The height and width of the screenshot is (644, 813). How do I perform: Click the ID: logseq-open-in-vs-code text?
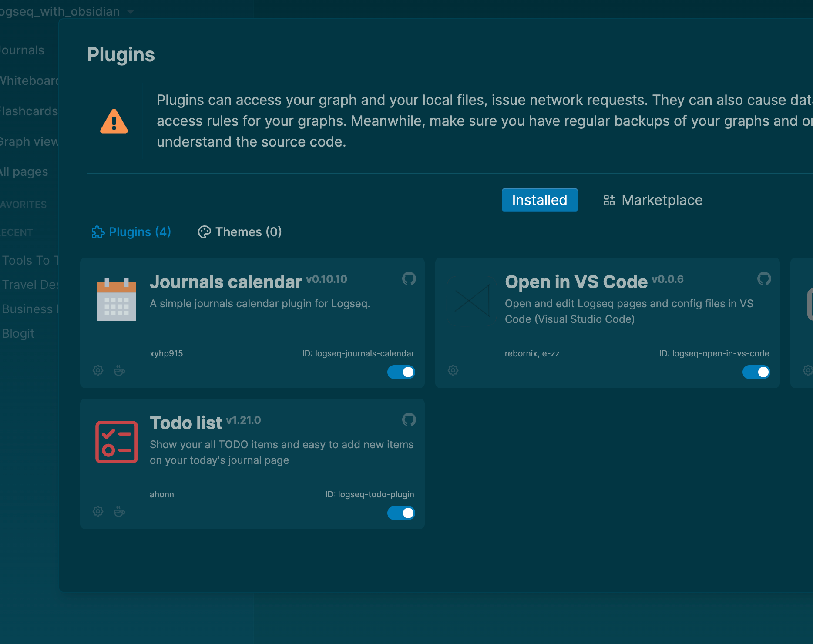point(714,353)
